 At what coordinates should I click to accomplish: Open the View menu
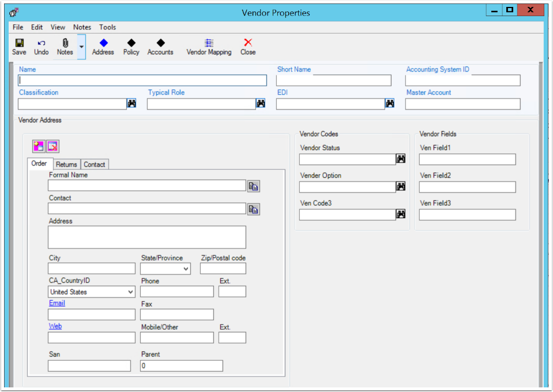(x=58, y=27)
